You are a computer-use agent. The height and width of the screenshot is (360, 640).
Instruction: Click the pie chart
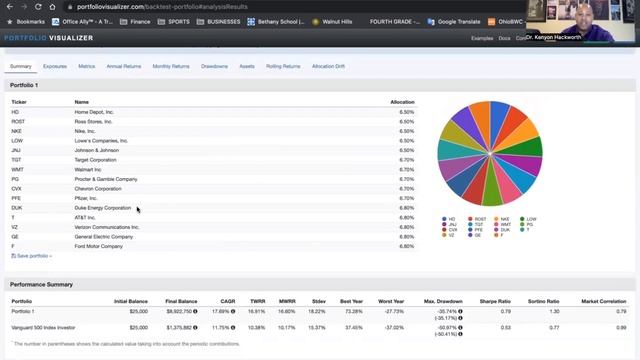tap(490, 153)
